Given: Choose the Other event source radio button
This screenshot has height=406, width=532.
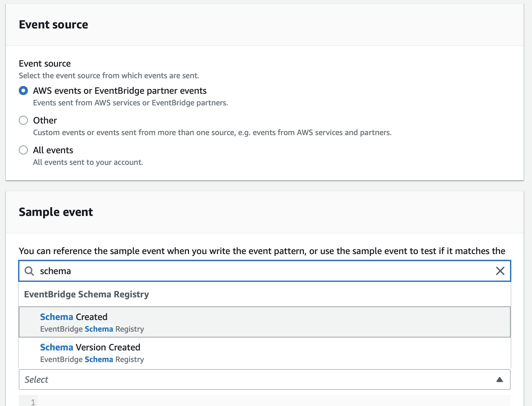Looking at the screenshot, I should click(23, 120).
